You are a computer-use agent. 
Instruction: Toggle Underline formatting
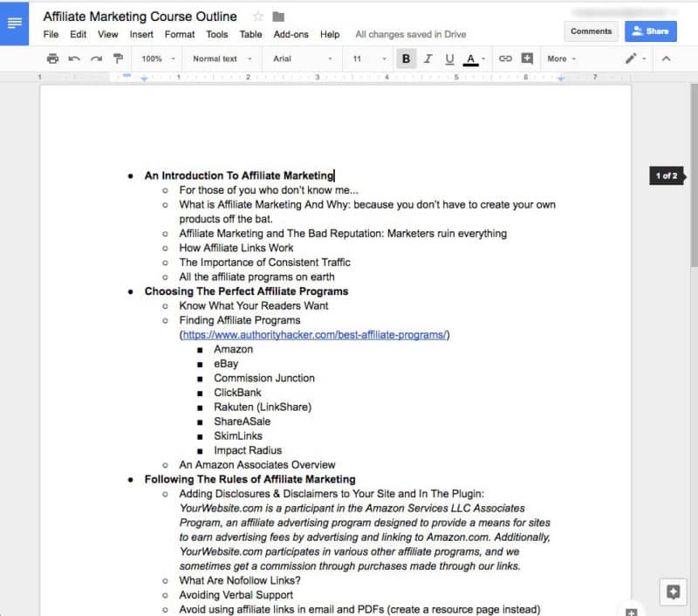tap(449, 58)
